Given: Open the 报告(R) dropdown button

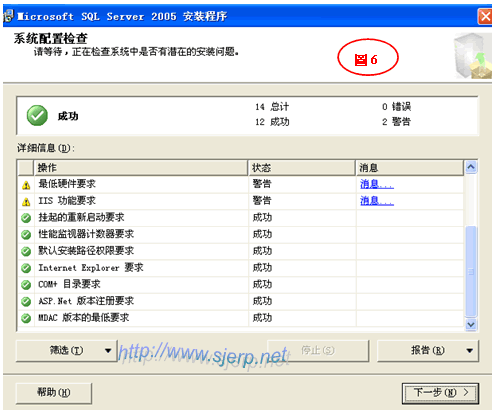Looking at the screenshot, I should point(428,351).
